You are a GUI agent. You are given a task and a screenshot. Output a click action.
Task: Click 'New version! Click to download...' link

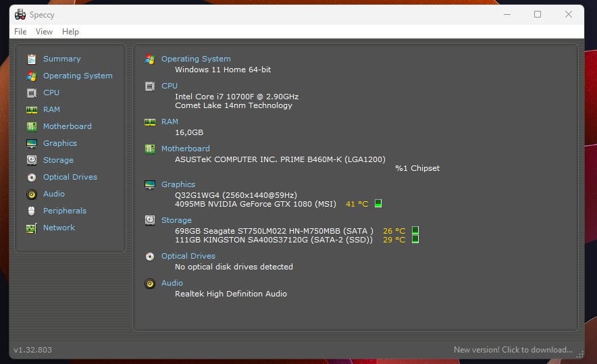[x=513, y=350]
